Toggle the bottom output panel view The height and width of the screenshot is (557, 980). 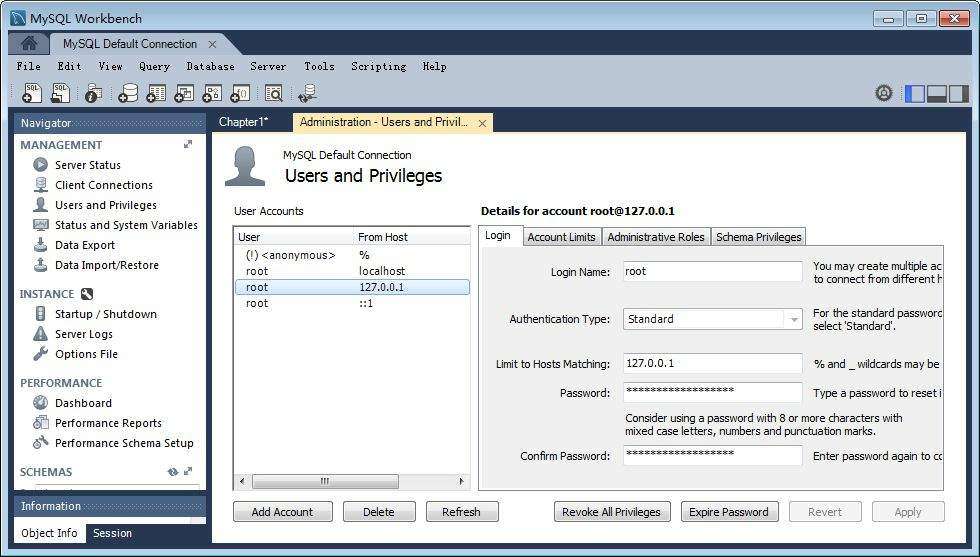tap(936, 94)
